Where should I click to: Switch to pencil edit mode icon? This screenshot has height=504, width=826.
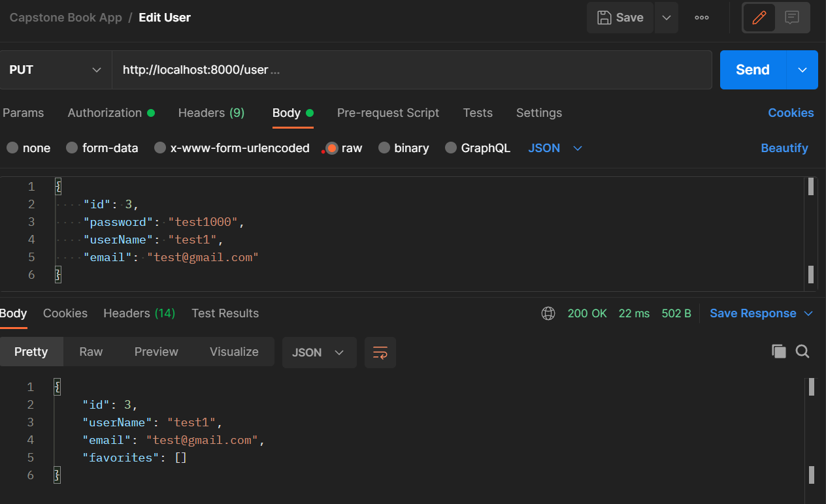759,18
